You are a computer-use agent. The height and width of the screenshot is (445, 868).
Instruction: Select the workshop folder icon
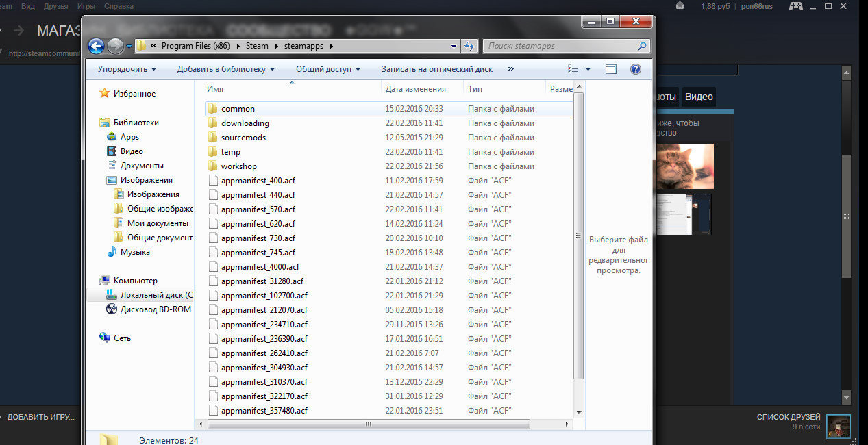[x=212, y=166]
